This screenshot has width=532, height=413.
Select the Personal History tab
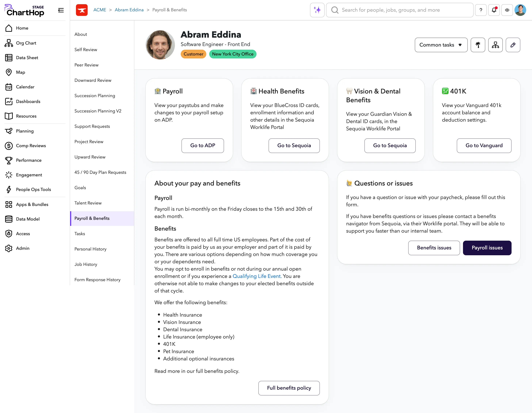(x=102, y=249)
